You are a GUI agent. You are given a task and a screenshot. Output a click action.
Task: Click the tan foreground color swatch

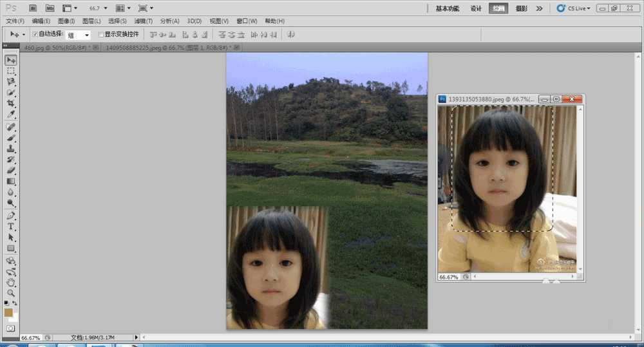click(8, 312)
